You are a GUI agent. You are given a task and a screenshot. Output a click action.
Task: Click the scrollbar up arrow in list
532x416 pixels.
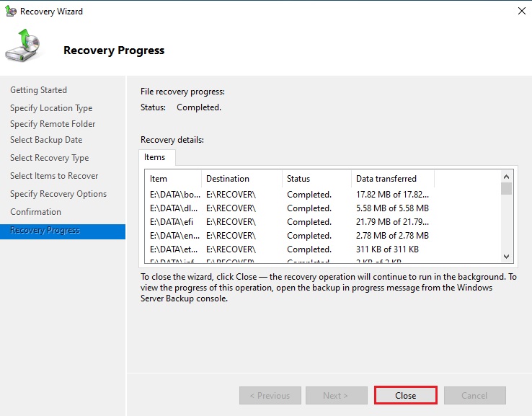click(506, 175)
